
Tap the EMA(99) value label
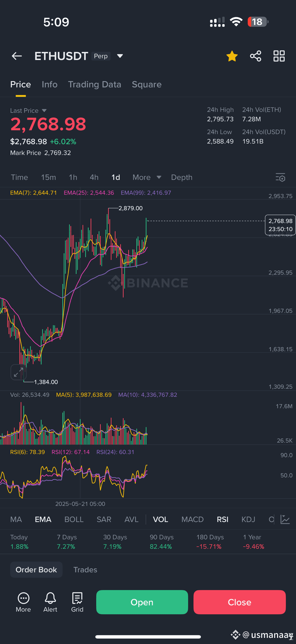[x=146, y=193]
